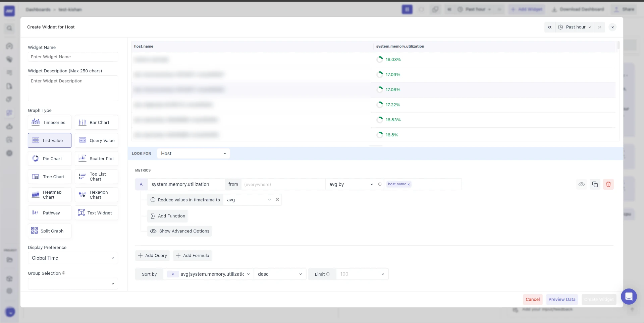Close the Create Widget dialog

click(x=613, y=27)
